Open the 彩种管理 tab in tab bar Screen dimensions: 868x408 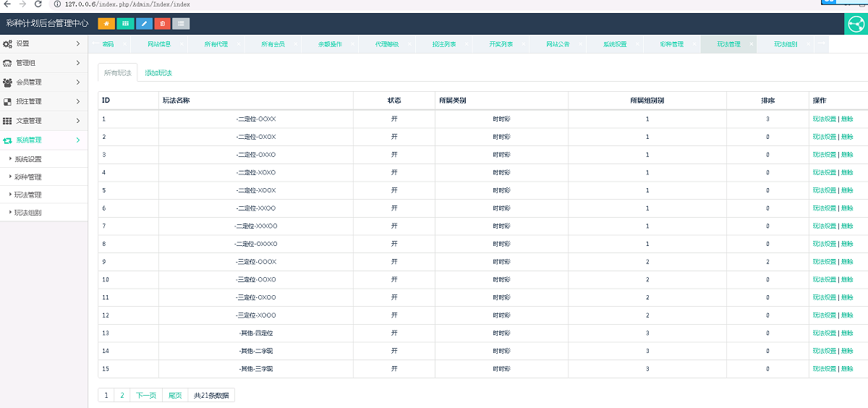[x=671, y=45]
